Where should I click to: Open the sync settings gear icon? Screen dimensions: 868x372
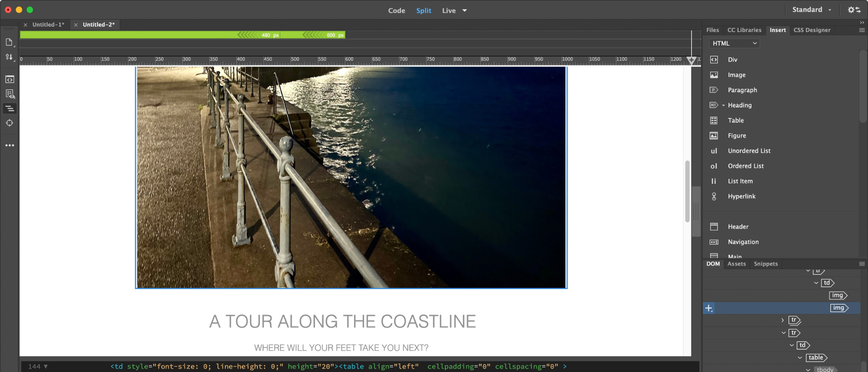854,10
